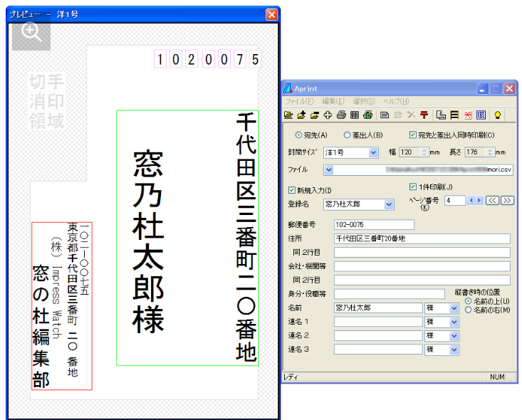Click the open file folder toolbar icon
The width and height of the screenshot is (522, 420).
pyautogui.click(x=288, y=115)
